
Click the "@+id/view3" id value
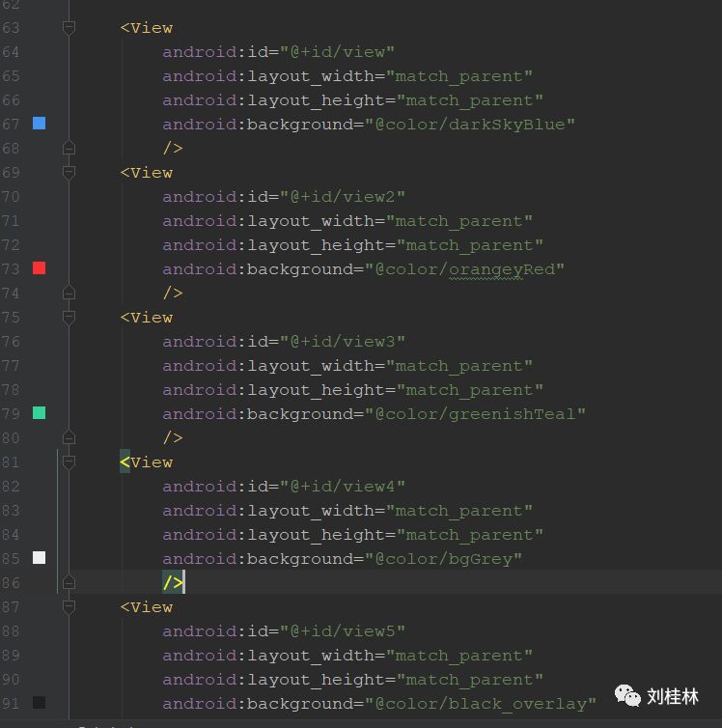[x=343, y=342]
